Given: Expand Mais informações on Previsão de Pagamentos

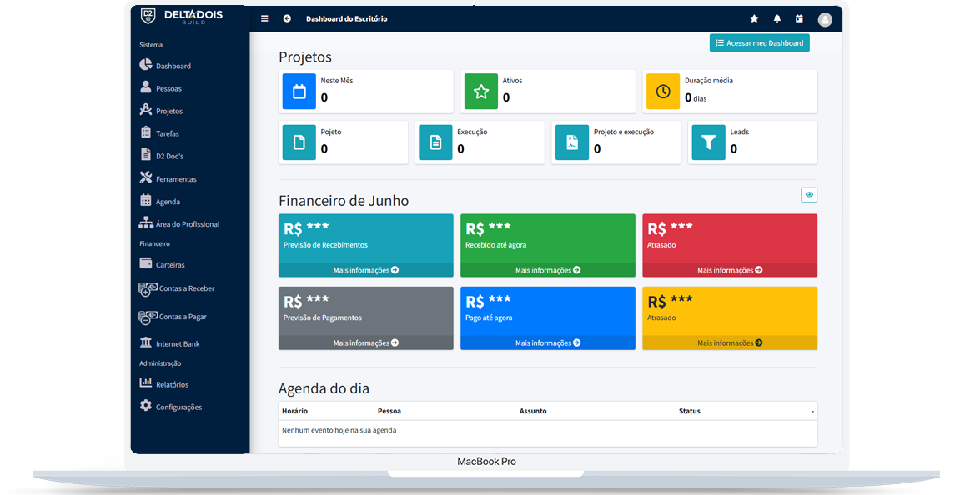Looking at the screenshot, I should [365, 342].
